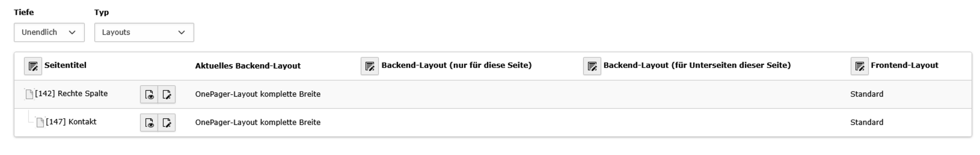Click OnePager-Layout value in Rechte Spalte row
This screenshot has height=155, width=980.
tap(258, 94)
